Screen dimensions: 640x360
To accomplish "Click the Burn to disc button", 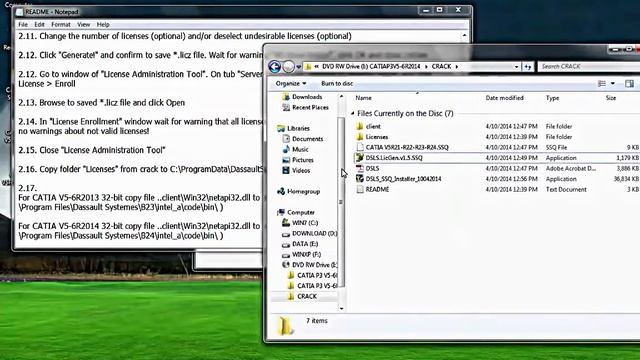I will point(337,83).
